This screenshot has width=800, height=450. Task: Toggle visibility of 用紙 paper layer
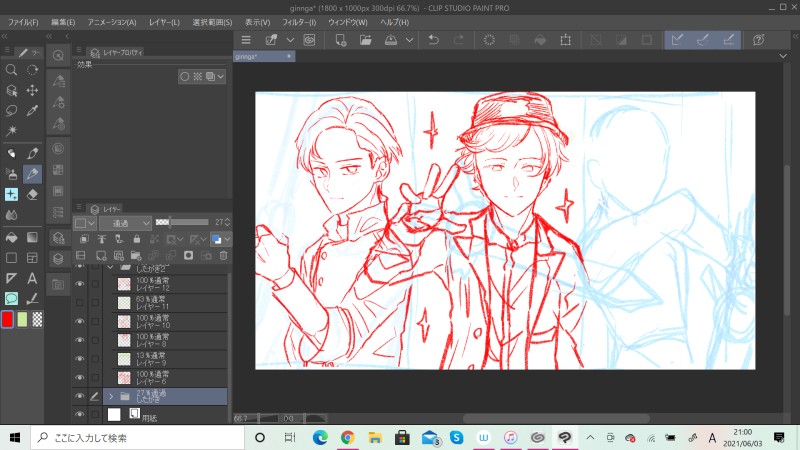click(x=79, y=413)
